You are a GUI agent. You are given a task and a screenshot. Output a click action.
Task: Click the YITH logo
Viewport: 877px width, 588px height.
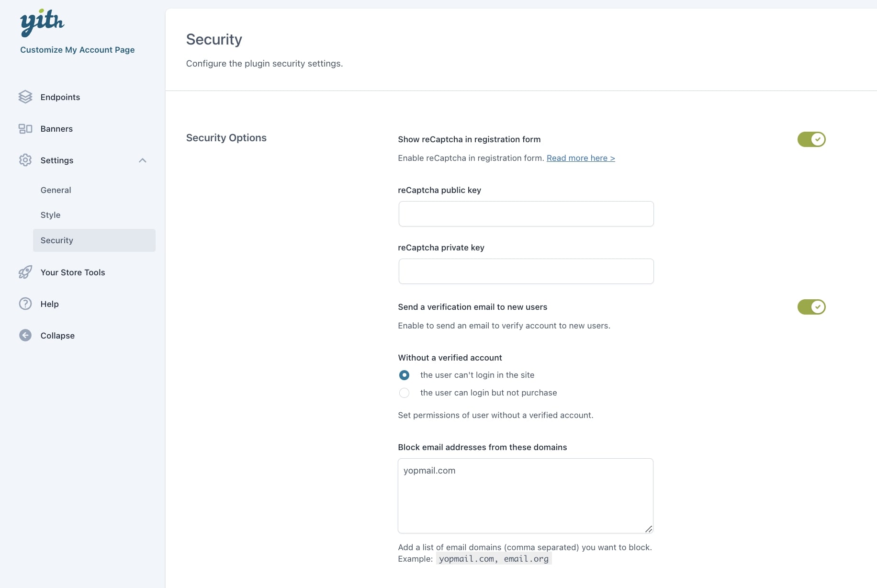(x=42, y=23)
